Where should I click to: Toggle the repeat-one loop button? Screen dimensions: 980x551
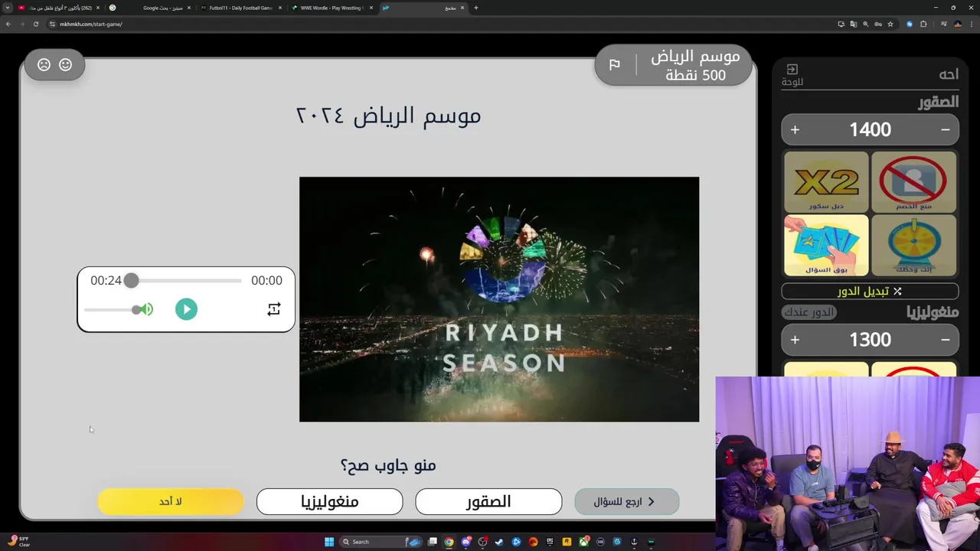(x=273, y=309)
